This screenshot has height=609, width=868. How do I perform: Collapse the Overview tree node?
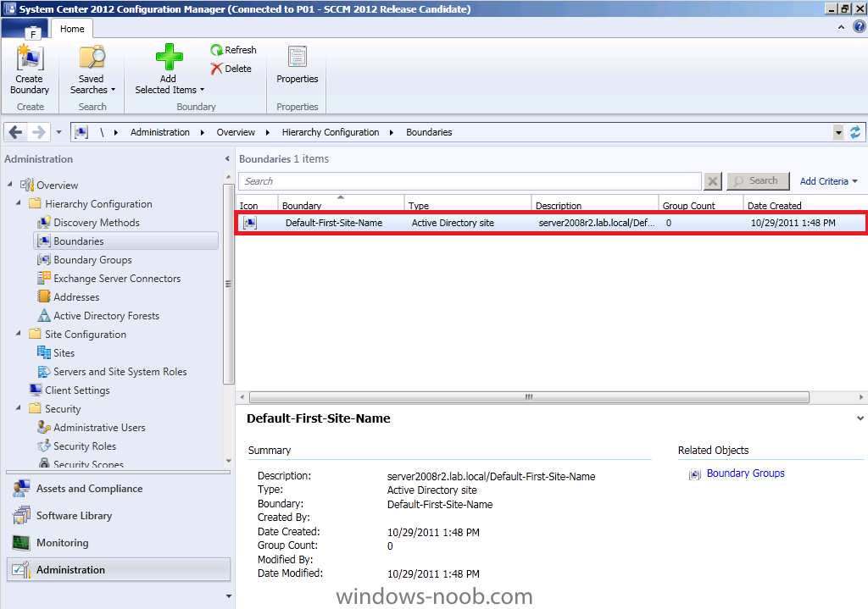[x=10, y=184]
